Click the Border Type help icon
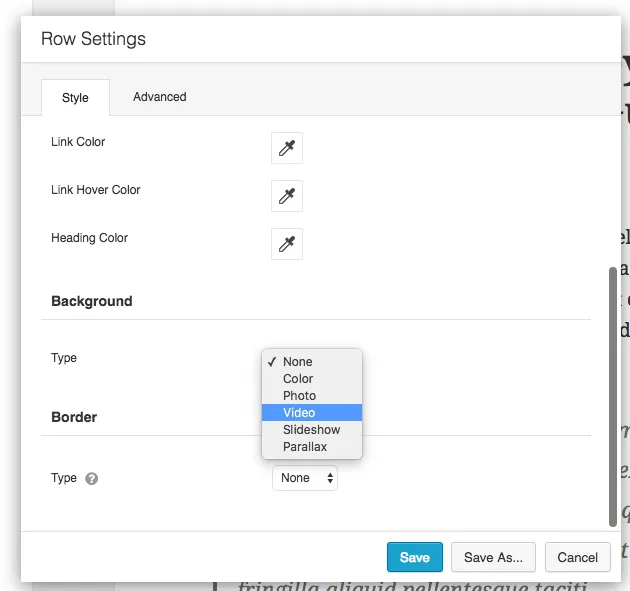Image resolution: width=630 pixels, height=591 pixels. coord(92,479)
